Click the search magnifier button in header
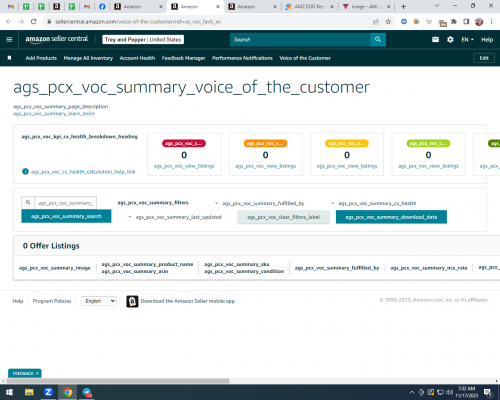 378,40
